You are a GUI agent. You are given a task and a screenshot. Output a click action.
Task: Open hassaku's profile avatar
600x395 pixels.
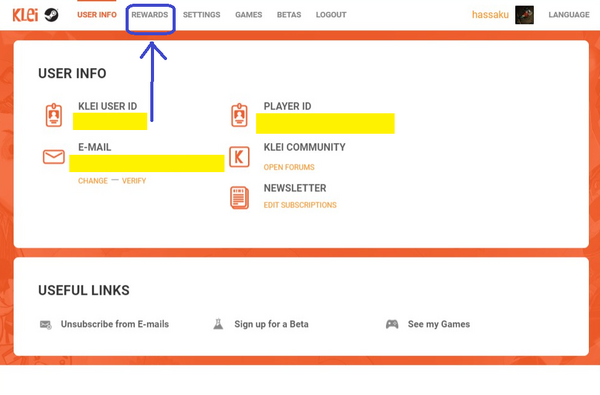click(x=524, y=15)
